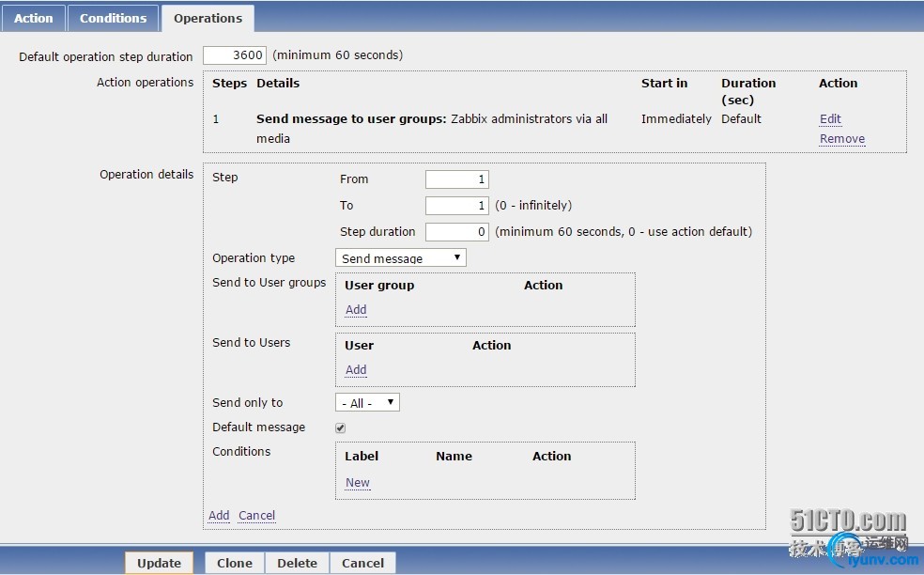The image size is (924, 575).
Task: Click the '(0 - infinitely)' hint text
Action: (533, 205)
